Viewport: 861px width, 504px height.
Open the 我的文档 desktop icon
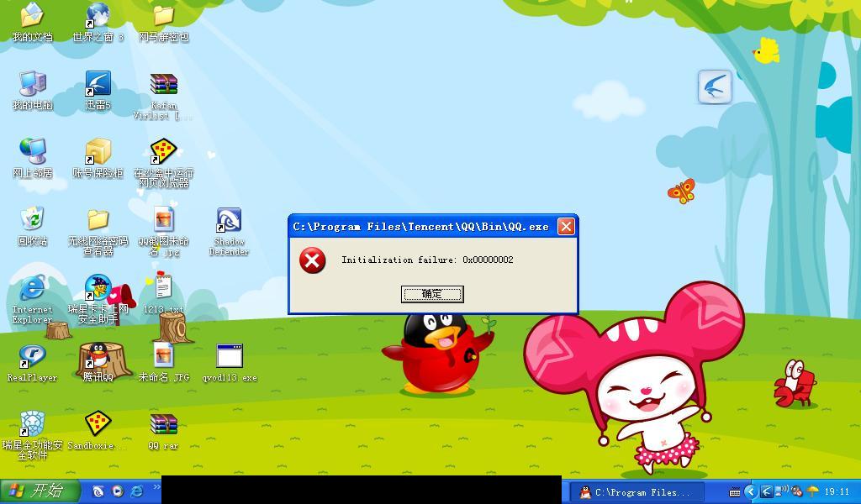pos(33,23)
